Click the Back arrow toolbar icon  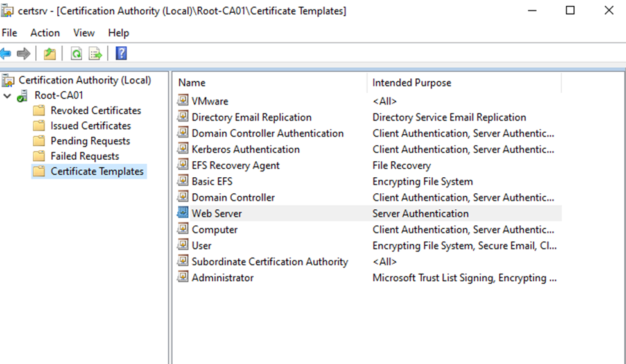coord(6,54)
